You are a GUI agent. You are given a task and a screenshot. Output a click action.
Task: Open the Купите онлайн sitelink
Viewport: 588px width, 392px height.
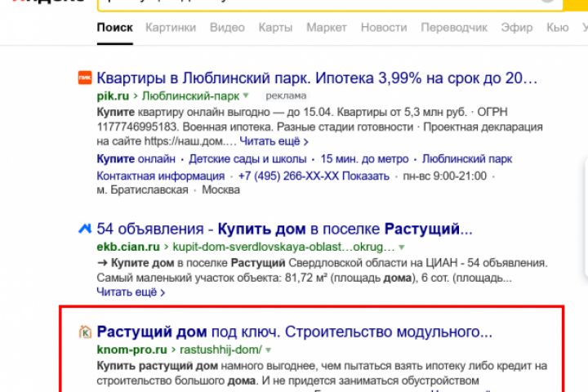pos(136,158)
